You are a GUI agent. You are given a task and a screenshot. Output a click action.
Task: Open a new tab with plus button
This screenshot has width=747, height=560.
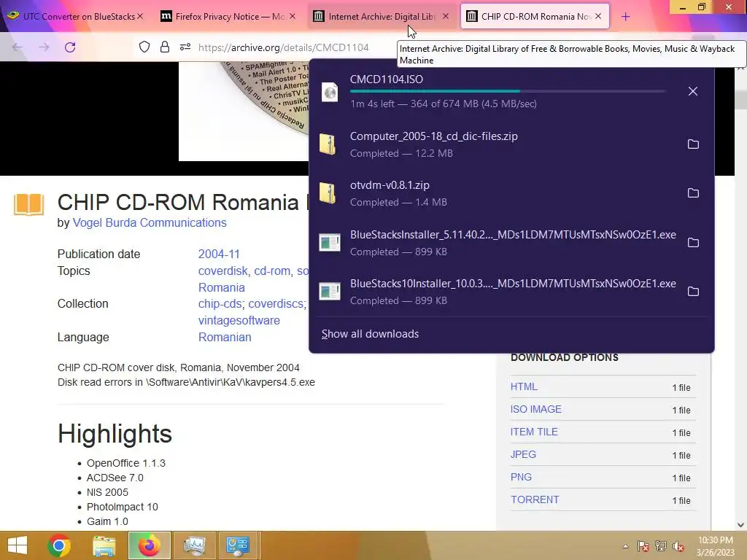625,17
